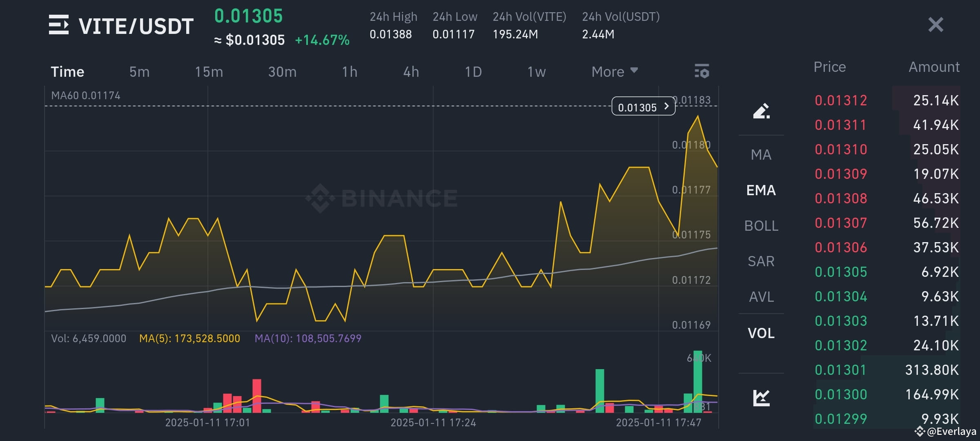
Task: Select the 4h interval
Action: (x=411, y=71)
